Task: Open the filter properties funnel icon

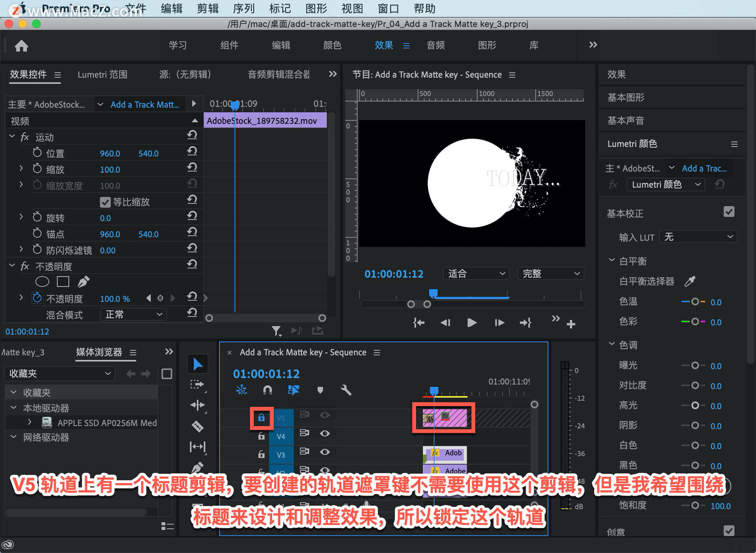Action: pyautogui.click(x=276, y=331)
